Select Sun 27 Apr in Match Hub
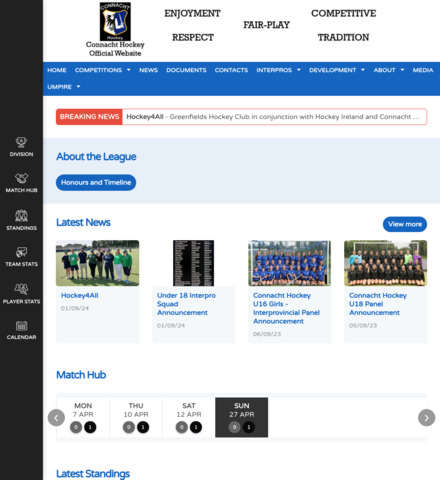The width and height of the screenshot is (440, 480). (242, 417)
